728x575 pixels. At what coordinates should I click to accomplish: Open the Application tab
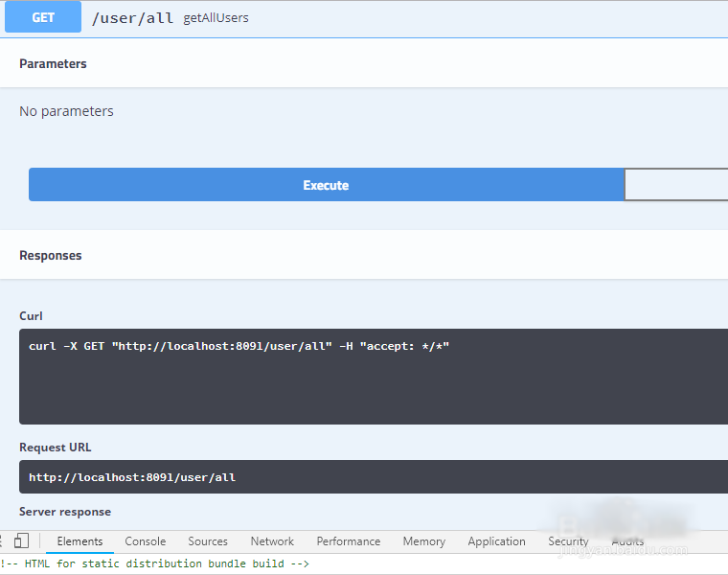click(496, 541)
